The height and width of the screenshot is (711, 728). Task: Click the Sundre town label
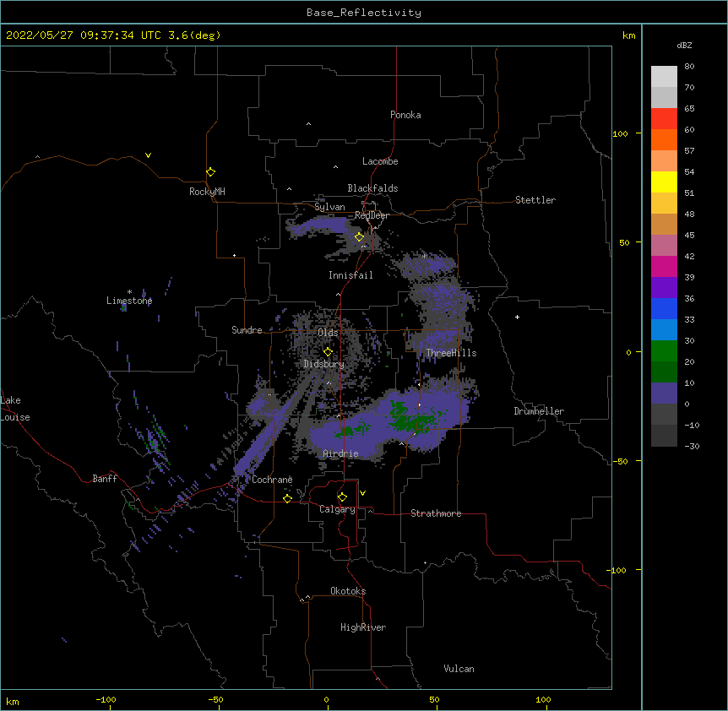(x=247, y=330)
